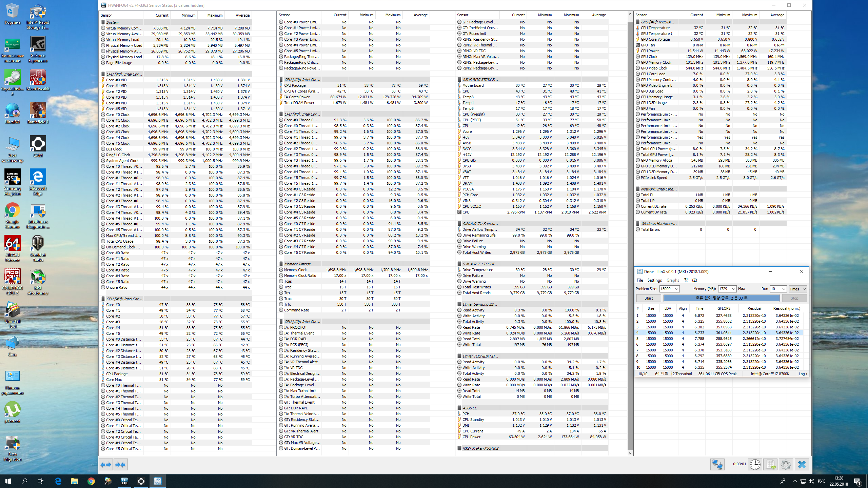Open the Action Center notifications icon

[857, 481]
